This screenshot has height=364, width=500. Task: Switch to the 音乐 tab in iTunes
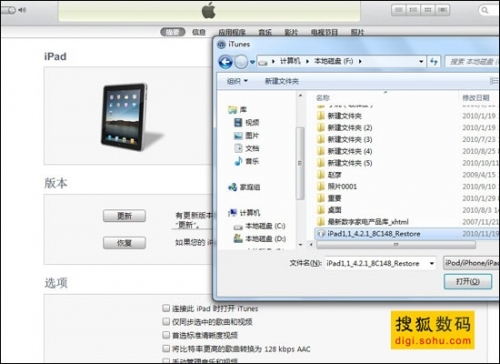pos(265,32)
